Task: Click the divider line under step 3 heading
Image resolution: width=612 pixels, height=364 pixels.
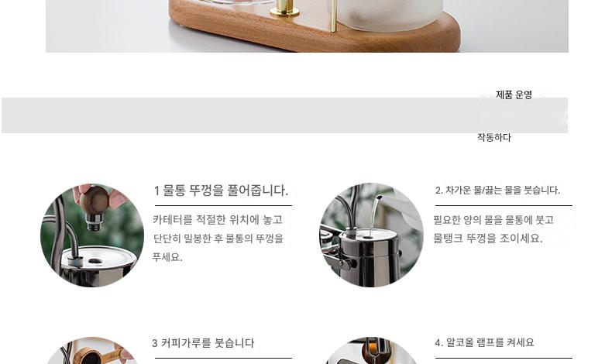Action: tap(223, 358)
